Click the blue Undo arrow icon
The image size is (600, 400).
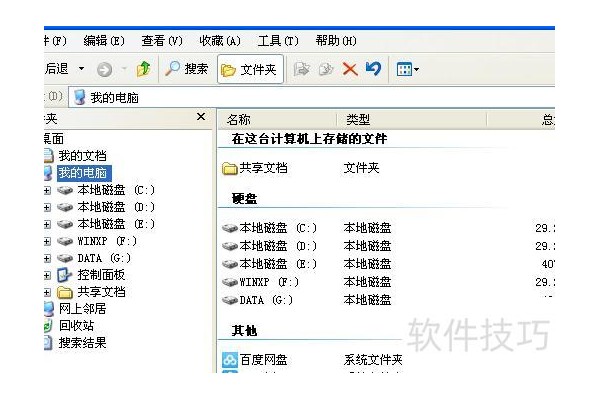pyautogui.click(x=373, y=69)
